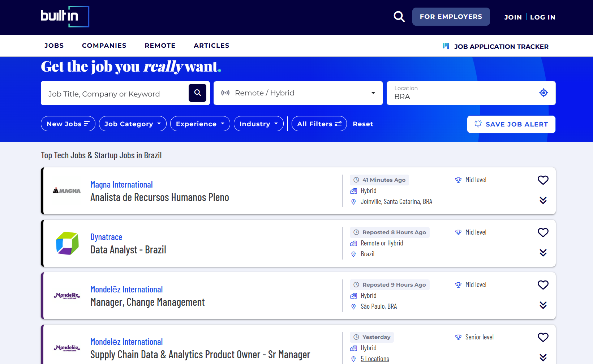
Task: Reset all job filters
Action: [x=363, y=124]
